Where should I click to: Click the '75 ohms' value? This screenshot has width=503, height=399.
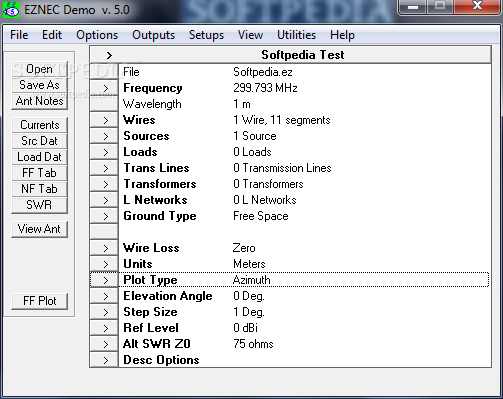point(253,344)
